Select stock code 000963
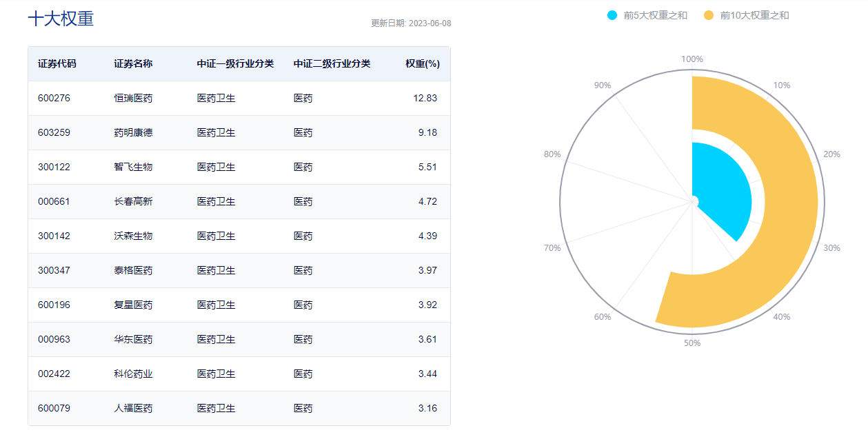 point(54,340)
